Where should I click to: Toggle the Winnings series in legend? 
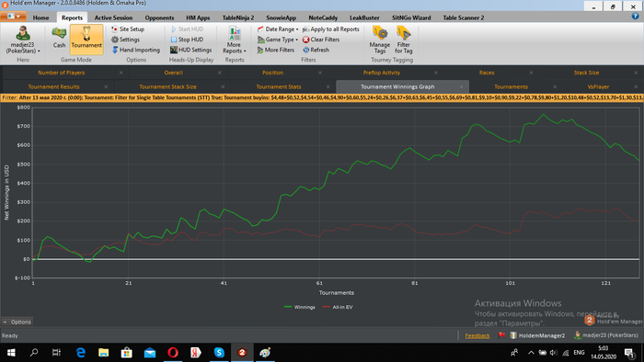(299, 307)
